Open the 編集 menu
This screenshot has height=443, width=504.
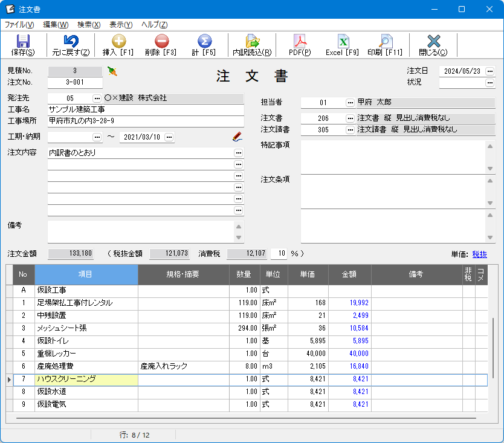56,25
